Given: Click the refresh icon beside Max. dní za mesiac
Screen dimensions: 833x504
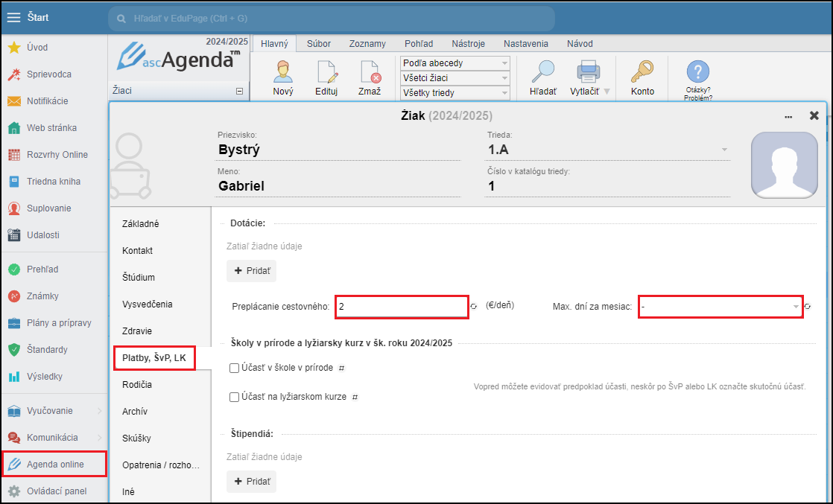Looking at the screenshot, I should (x=808, y=307).
